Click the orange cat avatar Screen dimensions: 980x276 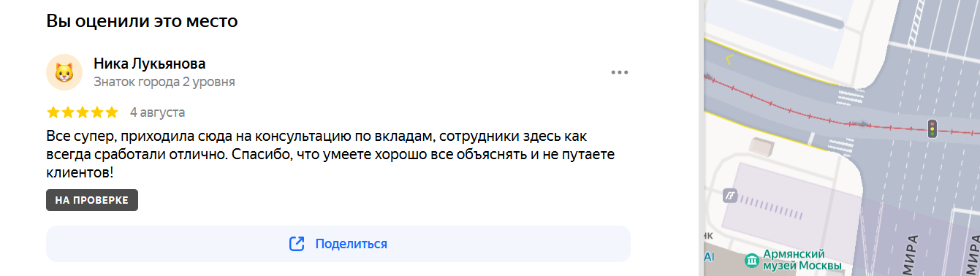pyautogui.click(x=64, y=72)
